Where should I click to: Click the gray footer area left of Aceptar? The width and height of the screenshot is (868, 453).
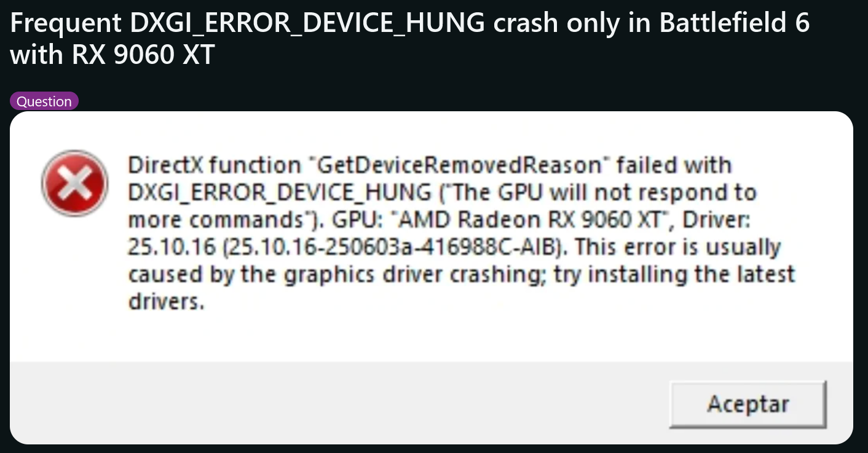point(339,403)
